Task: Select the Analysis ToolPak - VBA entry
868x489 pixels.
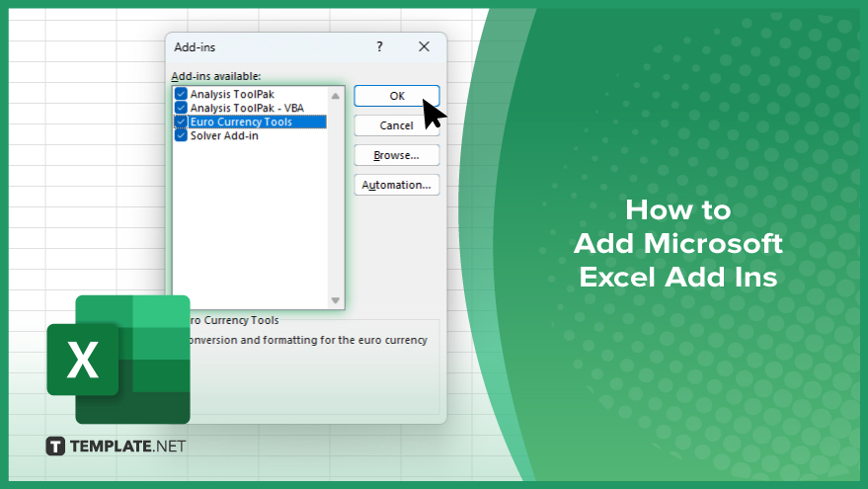Action: pos(247,108)
